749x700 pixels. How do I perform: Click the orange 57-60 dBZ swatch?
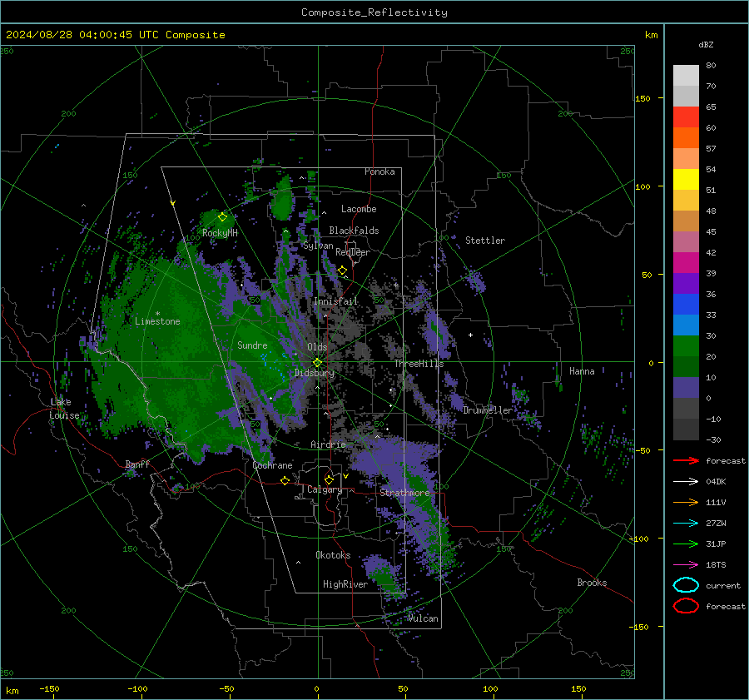click(686, 138)
